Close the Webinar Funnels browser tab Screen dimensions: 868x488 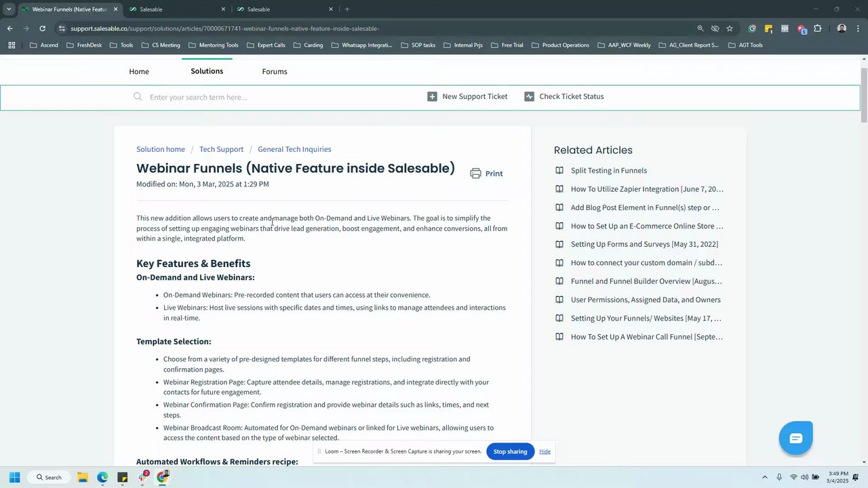[116, 9]
